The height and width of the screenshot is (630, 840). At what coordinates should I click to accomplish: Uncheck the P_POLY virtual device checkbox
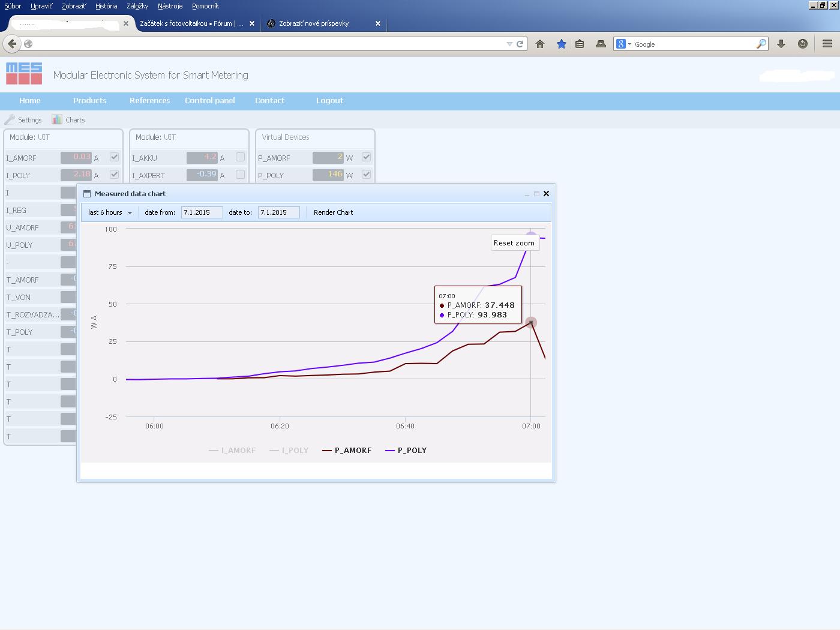click(366, 175)
